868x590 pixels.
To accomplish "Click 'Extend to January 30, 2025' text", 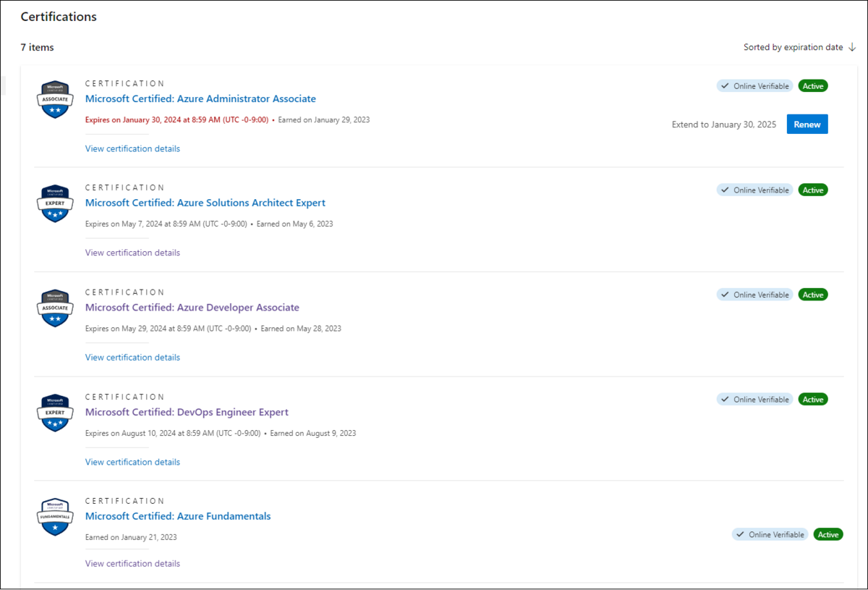I will [x=724, y=125].
